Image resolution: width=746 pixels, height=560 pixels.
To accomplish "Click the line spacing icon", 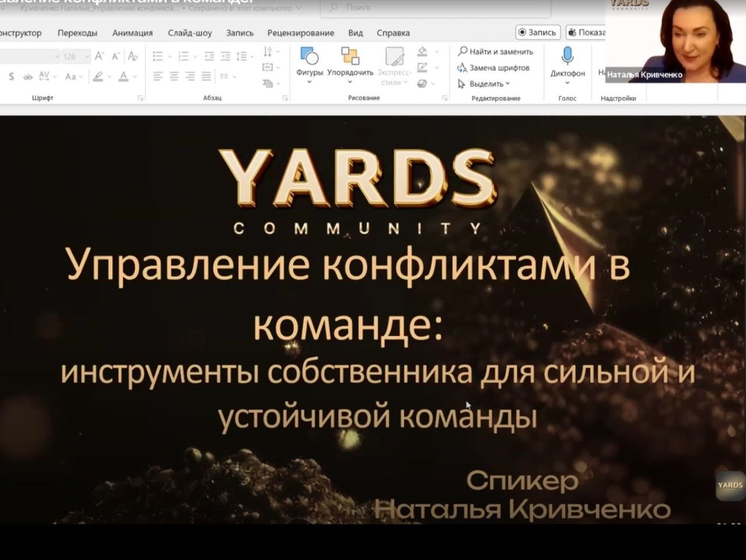I will click(241, 56).
